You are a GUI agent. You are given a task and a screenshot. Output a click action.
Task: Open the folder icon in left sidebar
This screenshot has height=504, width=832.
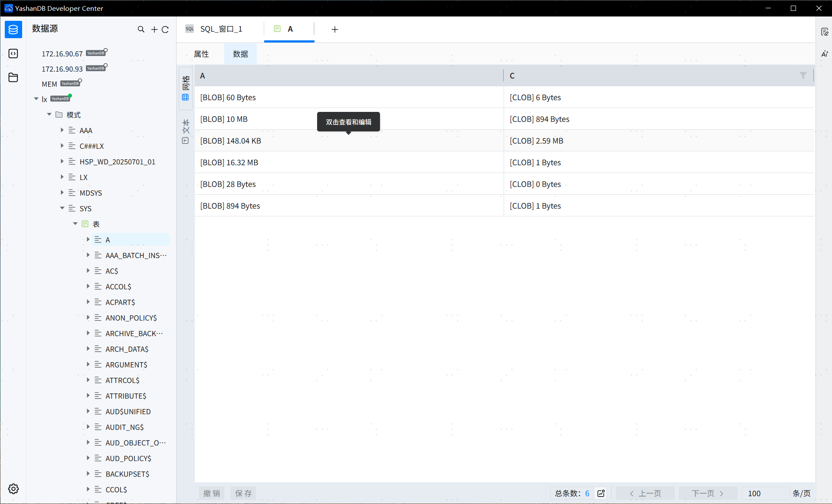point(13,78)
